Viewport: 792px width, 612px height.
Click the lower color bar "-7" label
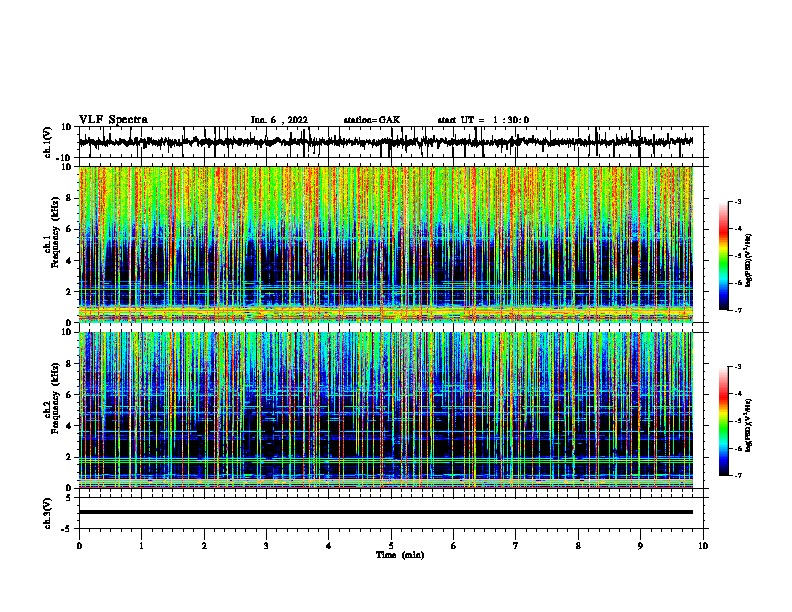737,475
